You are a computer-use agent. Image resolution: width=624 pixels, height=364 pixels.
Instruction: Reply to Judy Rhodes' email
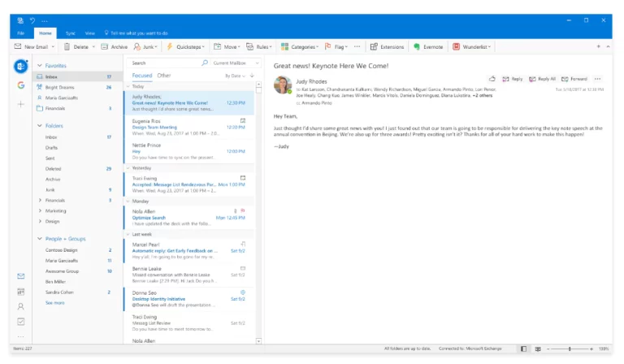click(x=513, y=79)
